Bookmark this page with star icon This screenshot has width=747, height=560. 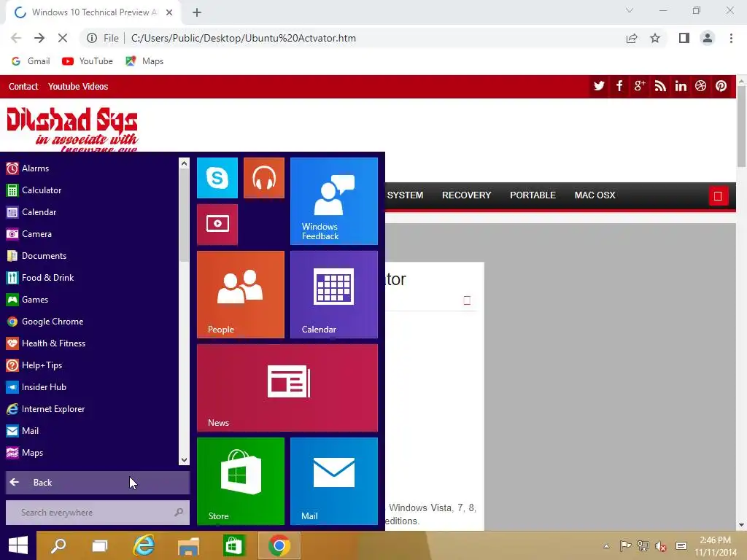coord(655,38)
